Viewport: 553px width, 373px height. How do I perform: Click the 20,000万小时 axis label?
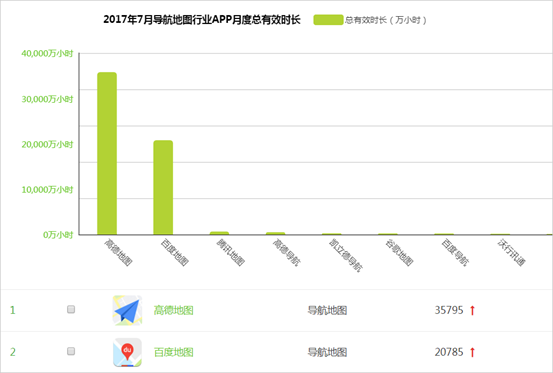point(47,145)
